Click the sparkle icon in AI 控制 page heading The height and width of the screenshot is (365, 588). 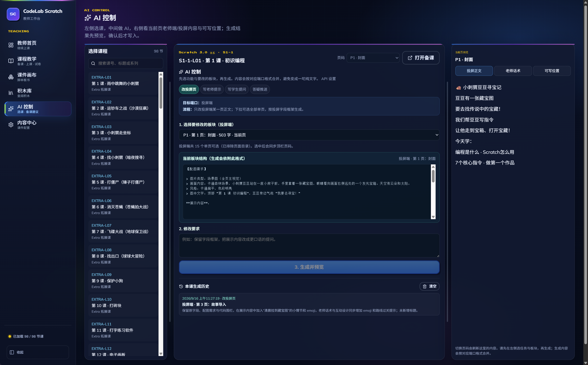coord(88,18)
